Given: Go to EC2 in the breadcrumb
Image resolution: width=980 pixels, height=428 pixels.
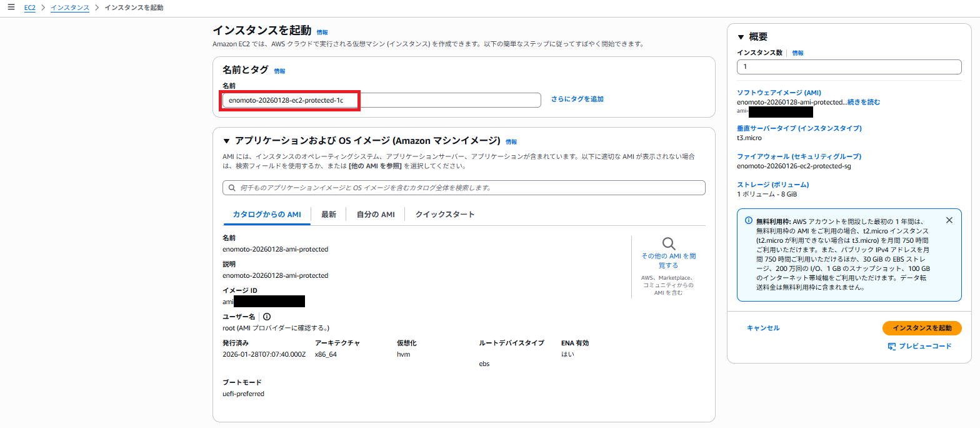Looking at the screenshot, I should pyautogui.click(x=29, y=8).
